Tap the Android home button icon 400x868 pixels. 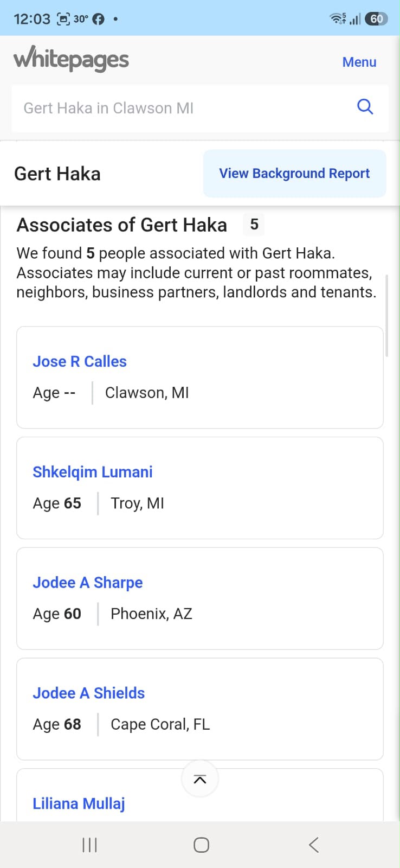[201, 845]
